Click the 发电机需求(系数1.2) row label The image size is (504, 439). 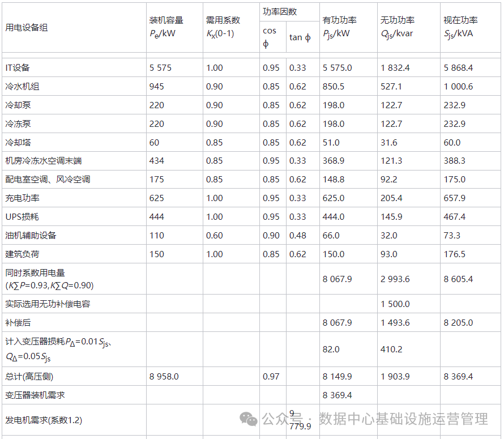pos(44,420)
